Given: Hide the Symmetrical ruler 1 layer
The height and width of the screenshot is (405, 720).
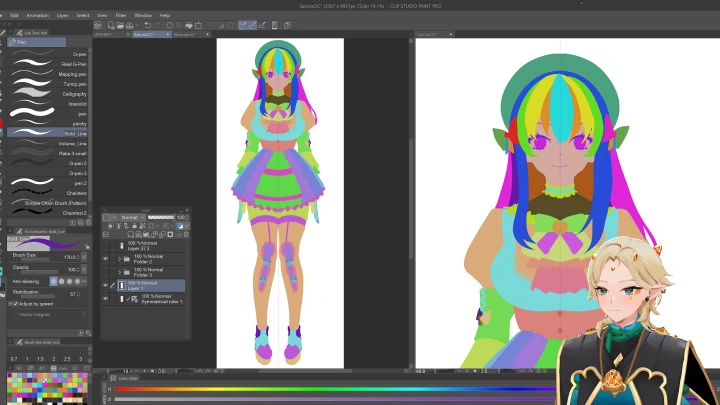Looking at the screenshot, I should pyautogui.click(x=105, y=298).
